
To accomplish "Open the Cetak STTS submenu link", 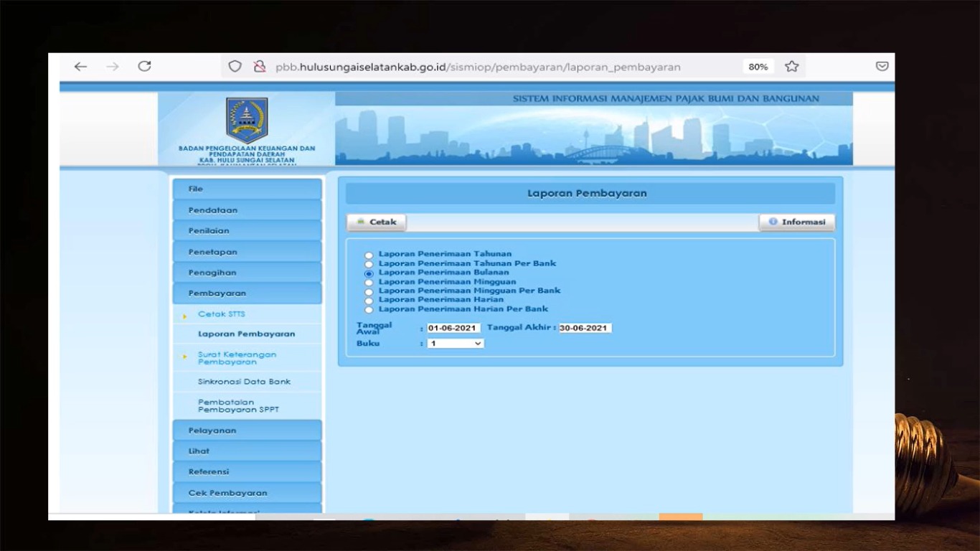I will 222,314.
